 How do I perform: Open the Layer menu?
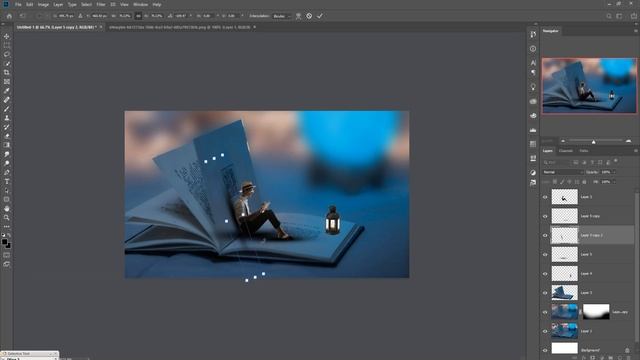pyautogui.click(x=58, y=4)
